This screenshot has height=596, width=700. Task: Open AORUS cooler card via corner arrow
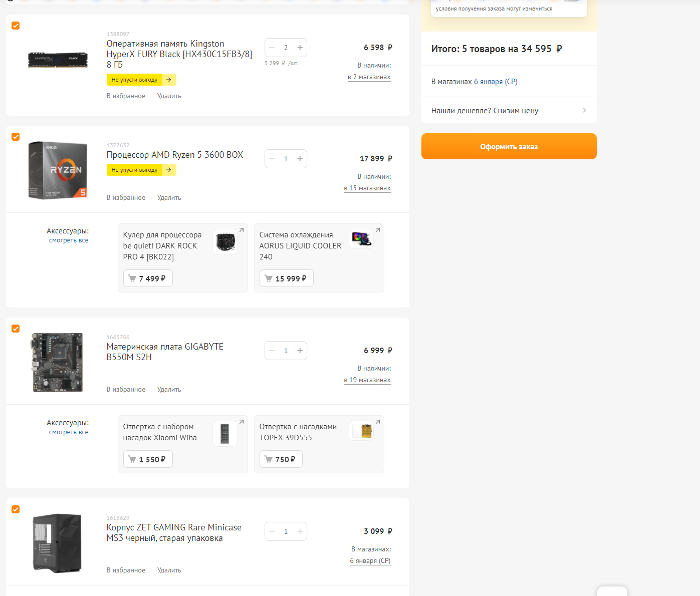(x=378, y=230)
